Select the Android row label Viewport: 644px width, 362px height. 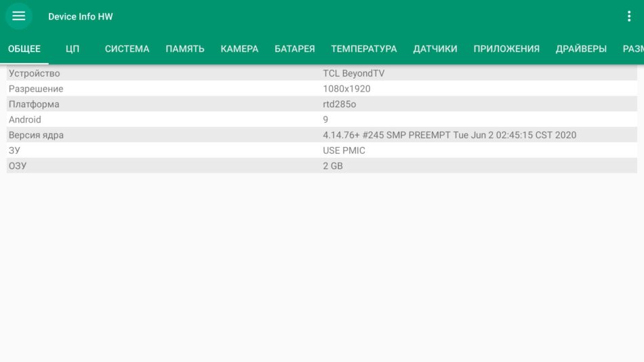point(24,119)
